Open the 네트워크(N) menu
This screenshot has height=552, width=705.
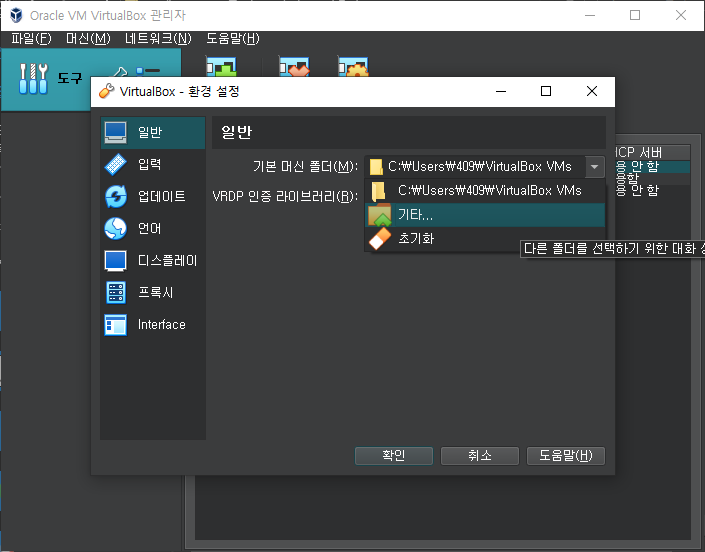(158, 39)
